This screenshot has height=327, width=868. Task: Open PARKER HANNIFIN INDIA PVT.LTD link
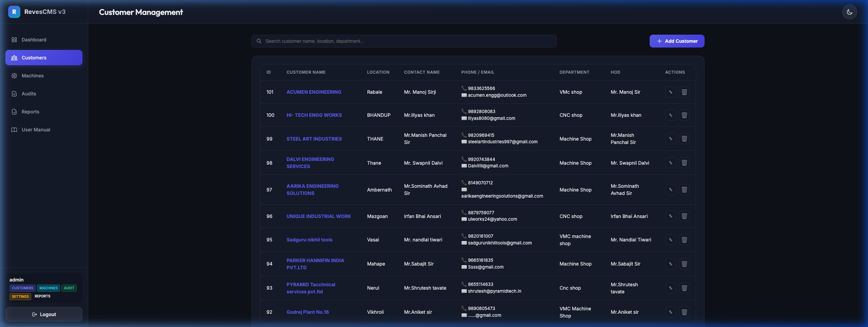click(x=315, y=264)
